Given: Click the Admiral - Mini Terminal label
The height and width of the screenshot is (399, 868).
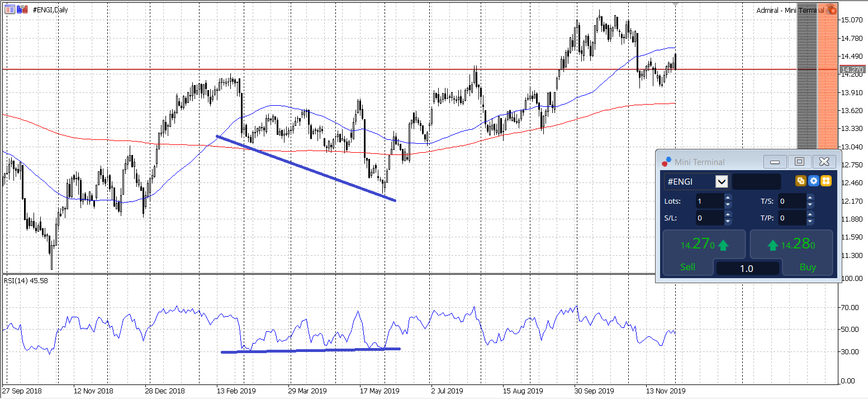Looking at the screenshot, I should point(790,10).
